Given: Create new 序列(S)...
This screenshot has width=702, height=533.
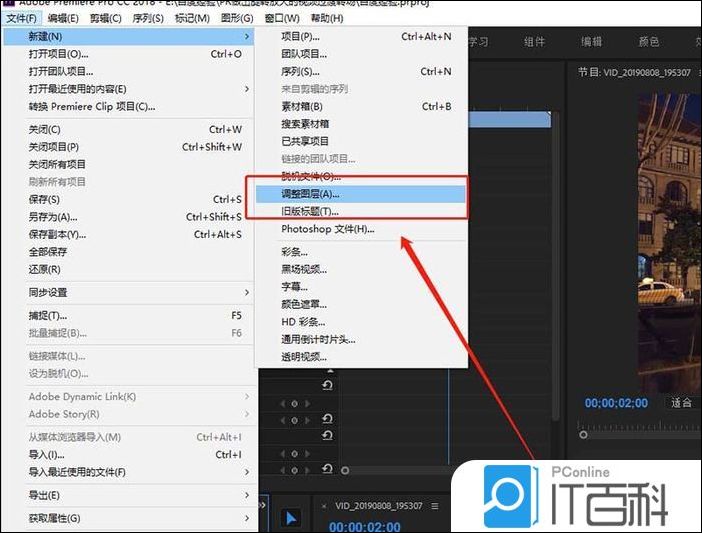Looking at the screenshot, I should (361, 72).
